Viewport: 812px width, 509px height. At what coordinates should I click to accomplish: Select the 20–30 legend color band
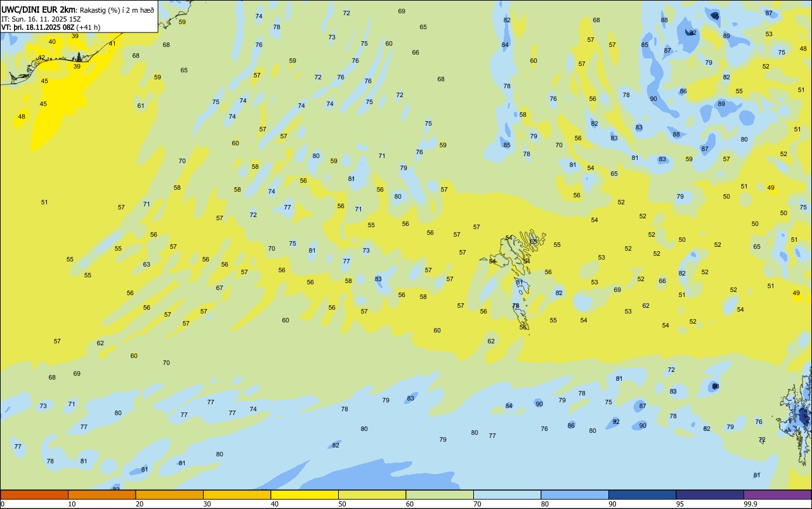point(169,494)
